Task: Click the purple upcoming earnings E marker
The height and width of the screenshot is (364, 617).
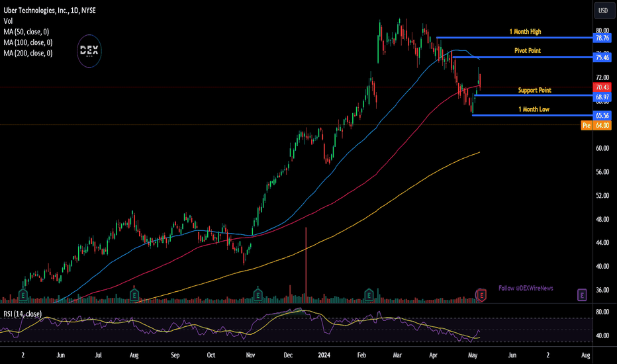Action: click(582, 295)
